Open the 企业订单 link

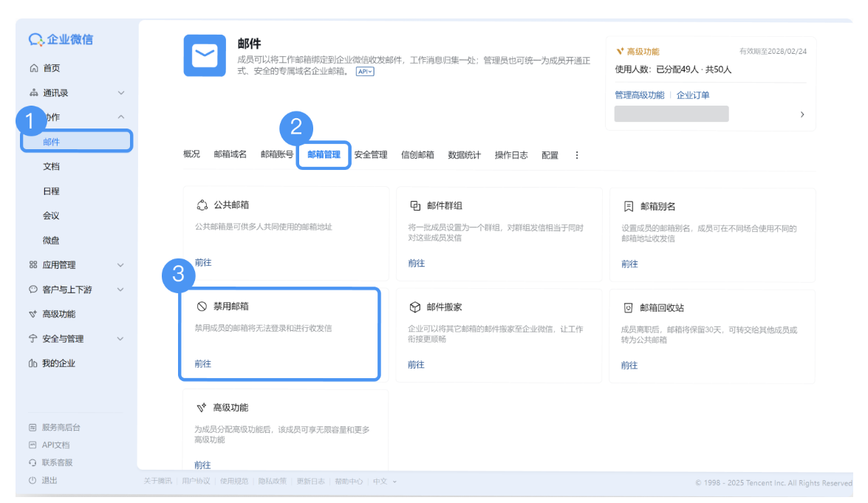point(692,95)
